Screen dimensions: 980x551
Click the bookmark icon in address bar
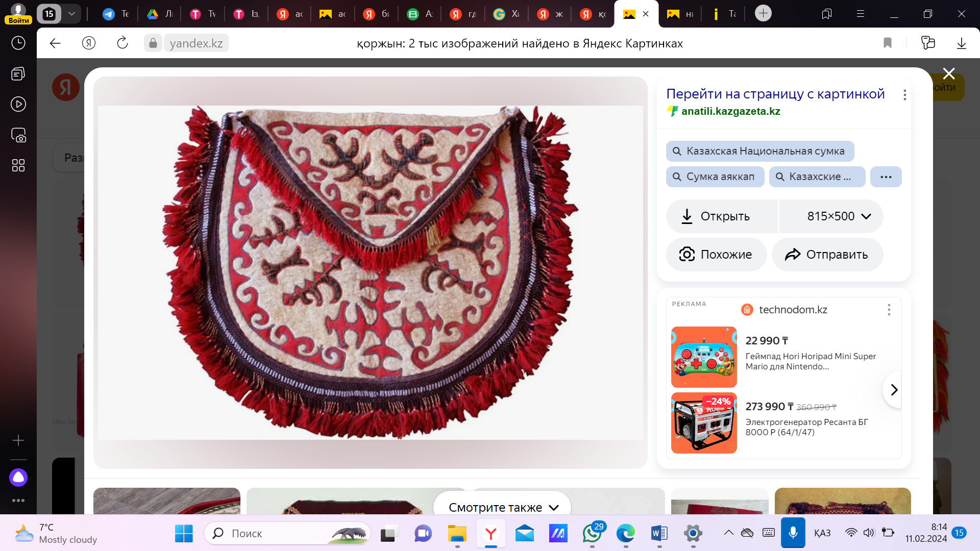[888, 43]
